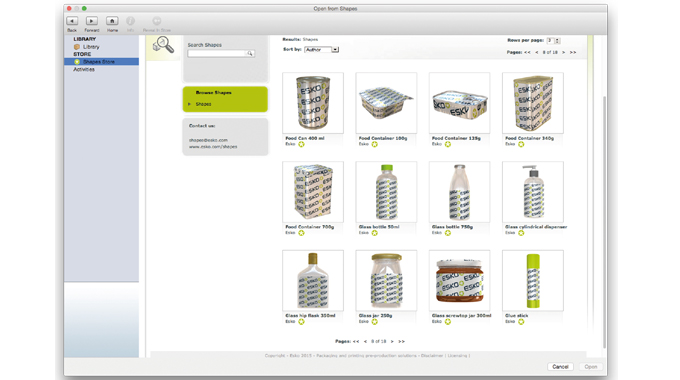
Task: Click the Rows per page value field
Action: (550, 40)
